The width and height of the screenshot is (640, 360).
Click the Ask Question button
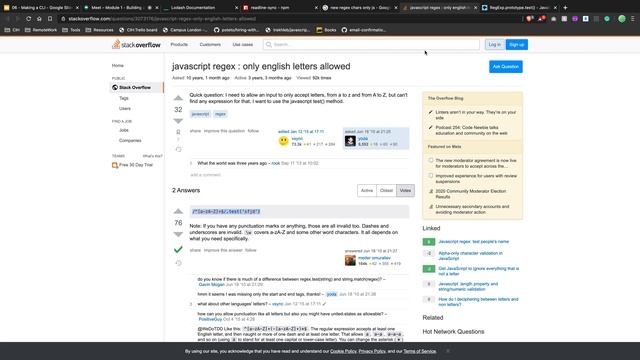click(506, 67)
